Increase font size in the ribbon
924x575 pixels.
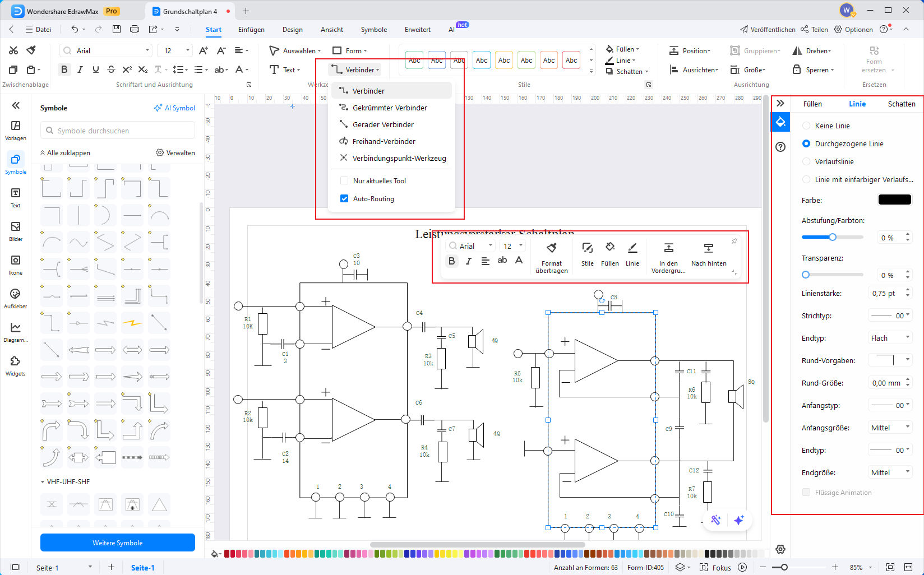click(x=204, y=50)
